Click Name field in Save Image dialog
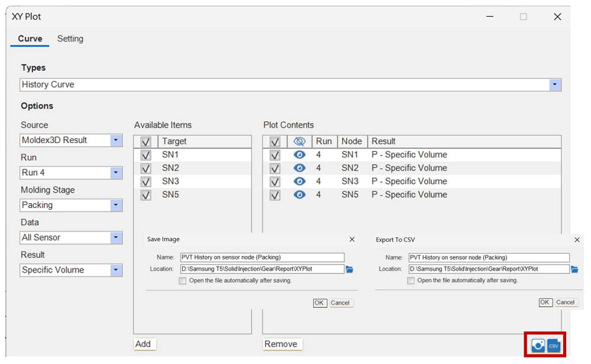The width and height of the screenshot is (591, 364). [262, 258]
